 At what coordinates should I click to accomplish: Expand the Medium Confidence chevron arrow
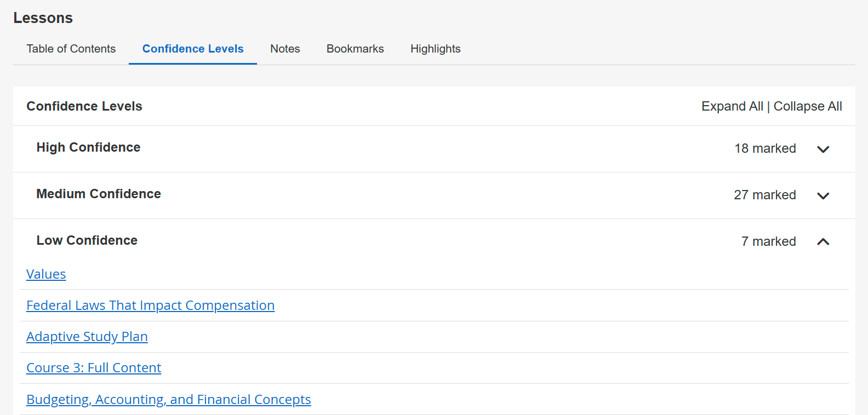click(x=823, y=195)
